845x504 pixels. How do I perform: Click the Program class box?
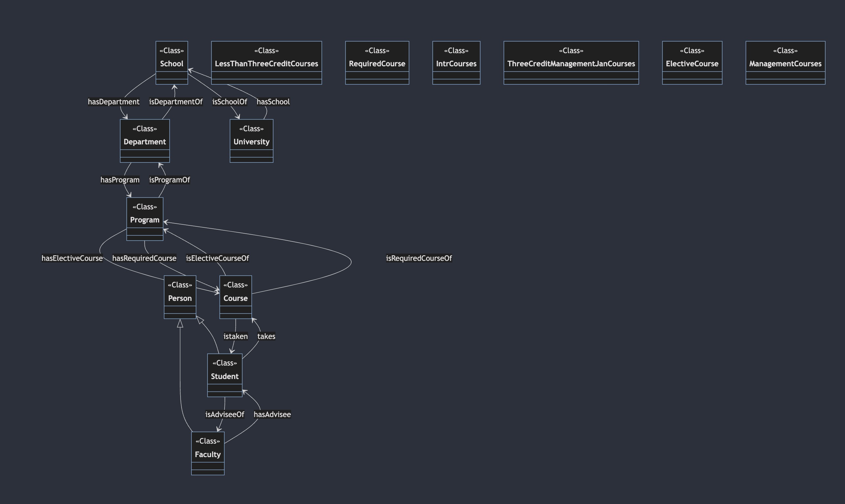pyautogui.click(x=145, y=219)
